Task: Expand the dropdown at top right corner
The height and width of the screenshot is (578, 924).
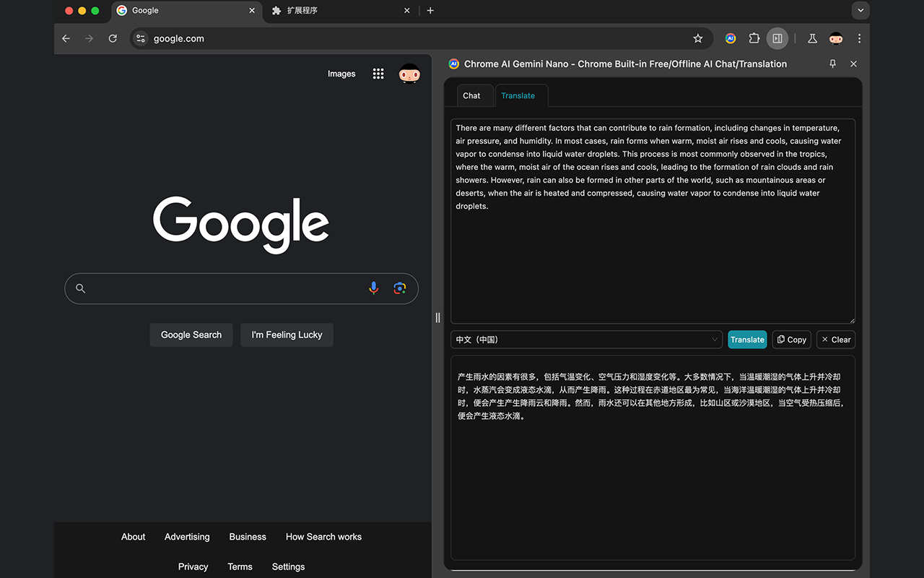Action: (x=860, y=10)
